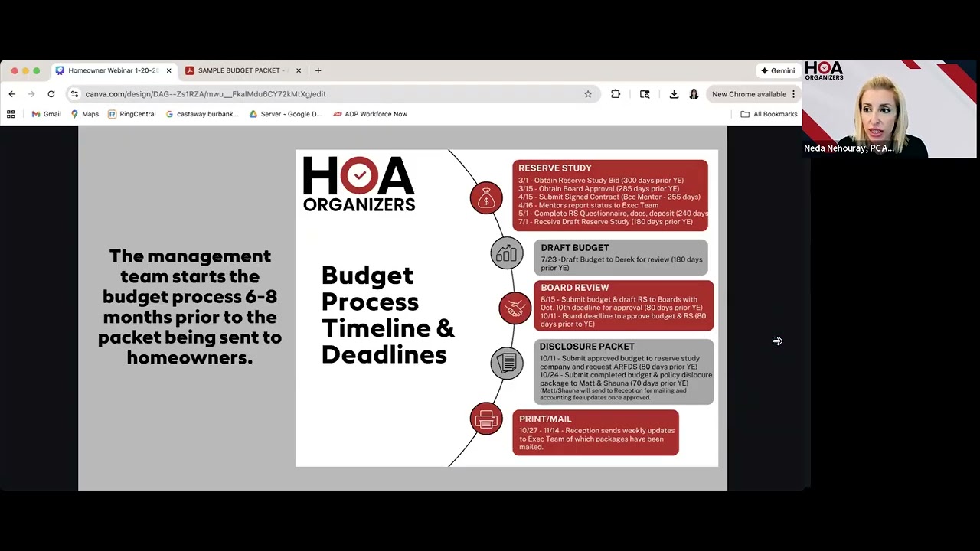This screenshot has height=551, width=980.
Task: Open the ADP Workforce Now bookmark
Action: tap(370, 114)
